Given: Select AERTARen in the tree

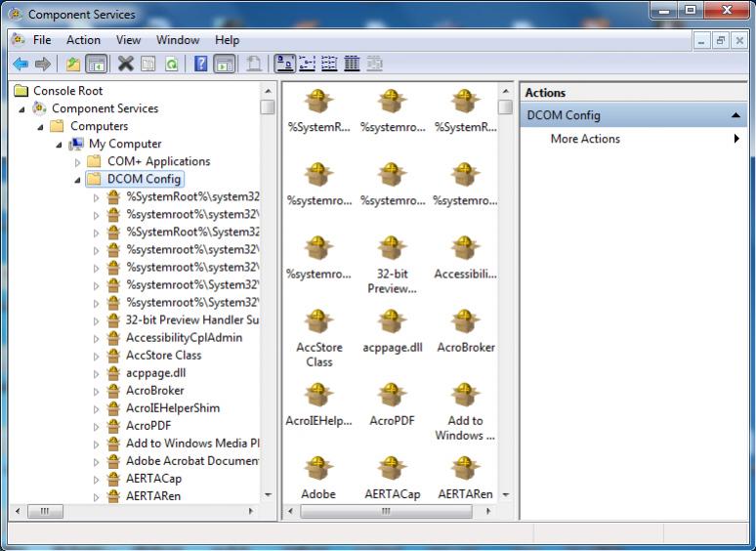Looking at the screenshot, I should coord(153,496).
